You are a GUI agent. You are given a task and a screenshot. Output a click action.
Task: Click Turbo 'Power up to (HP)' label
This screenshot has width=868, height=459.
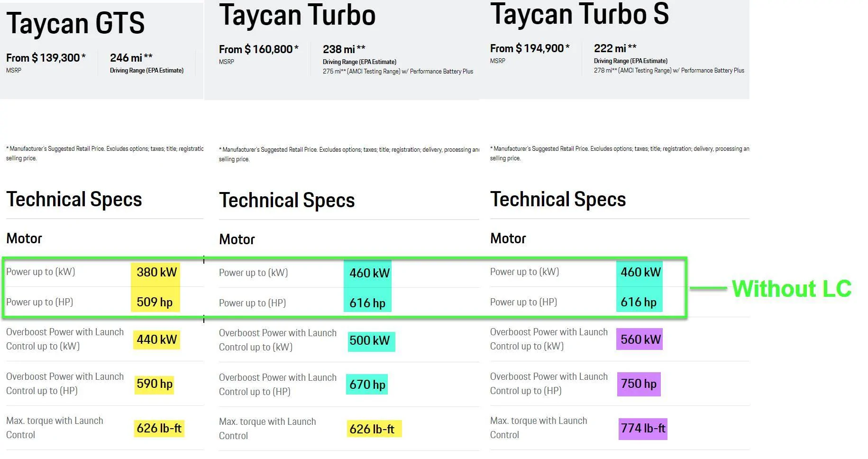tap(252, 303)
